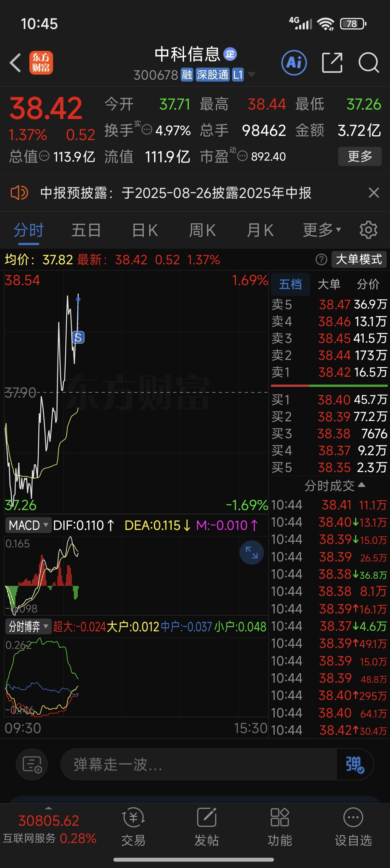Tap the blue cursor dot on the price line
Viewport: 390px width, 868px height.
pos(78,299)
